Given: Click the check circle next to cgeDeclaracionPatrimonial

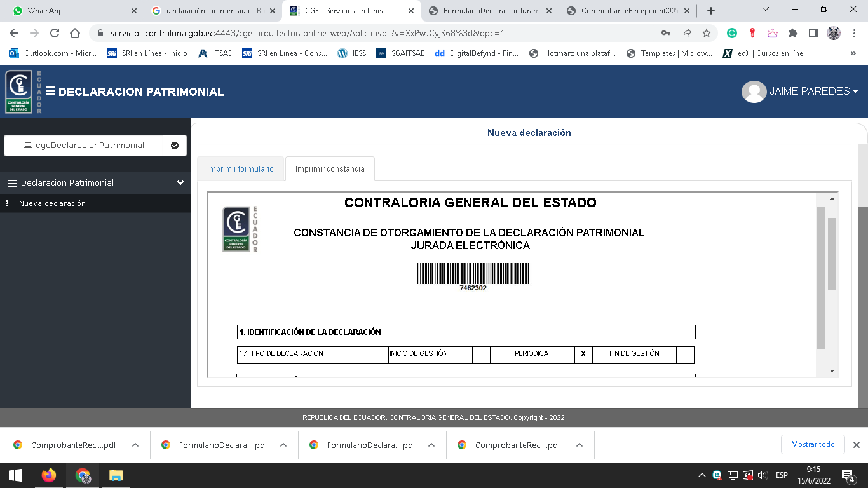Looking at the screenshot, I should point(175,146).
